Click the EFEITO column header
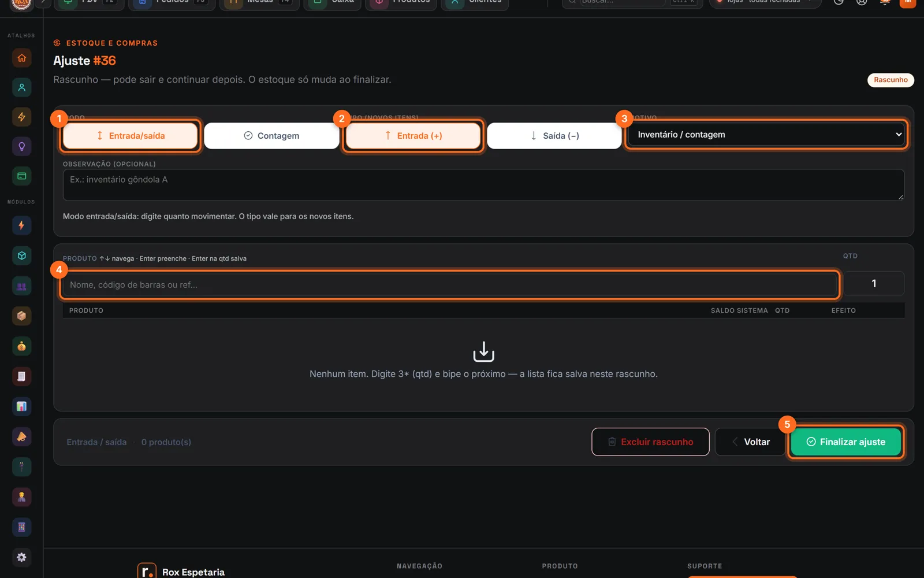Image resolution: width=924 pixels, height=578 pixels. click(x=844, y=310)
